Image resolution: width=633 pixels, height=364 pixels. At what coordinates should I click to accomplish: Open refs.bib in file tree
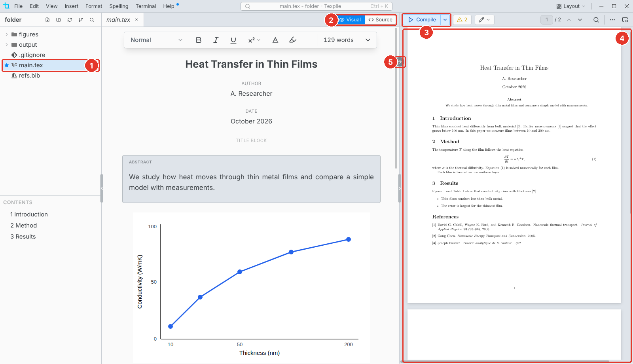pyautogui.click(x=51, y=76)
